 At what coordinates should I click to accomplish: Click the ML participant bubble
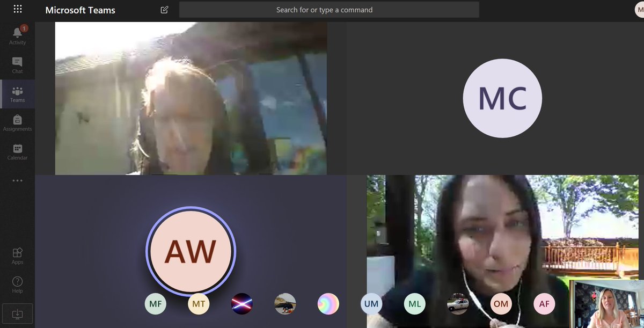click(414, 304)
